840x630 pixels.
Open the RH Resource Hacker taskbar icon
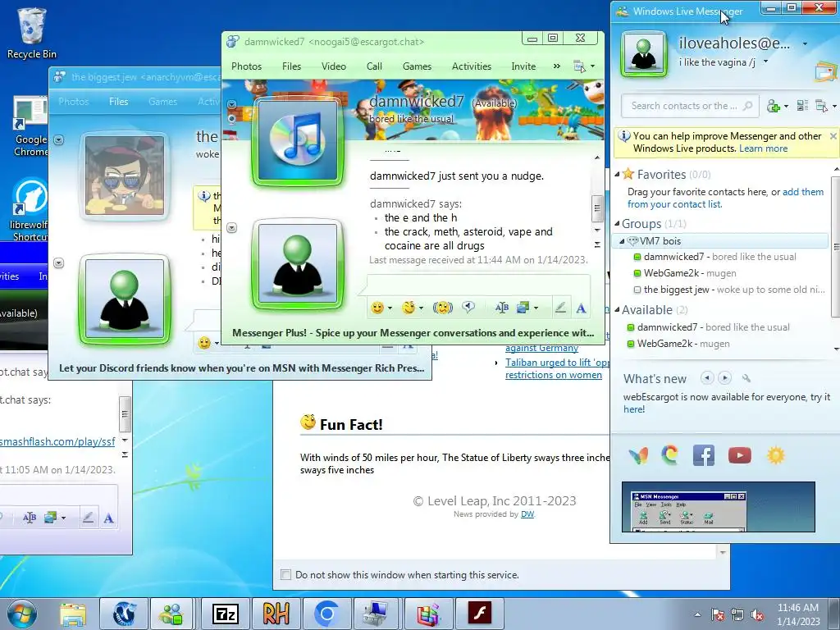coord(276,614)
